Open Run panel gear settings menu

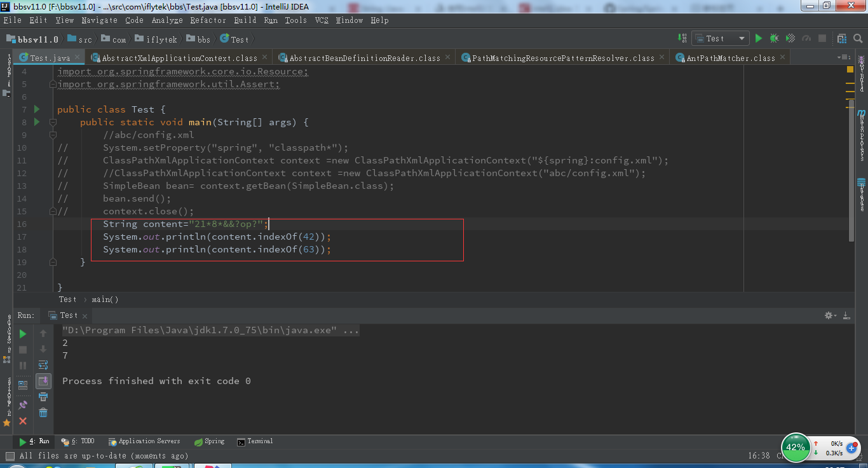point(829,315)
